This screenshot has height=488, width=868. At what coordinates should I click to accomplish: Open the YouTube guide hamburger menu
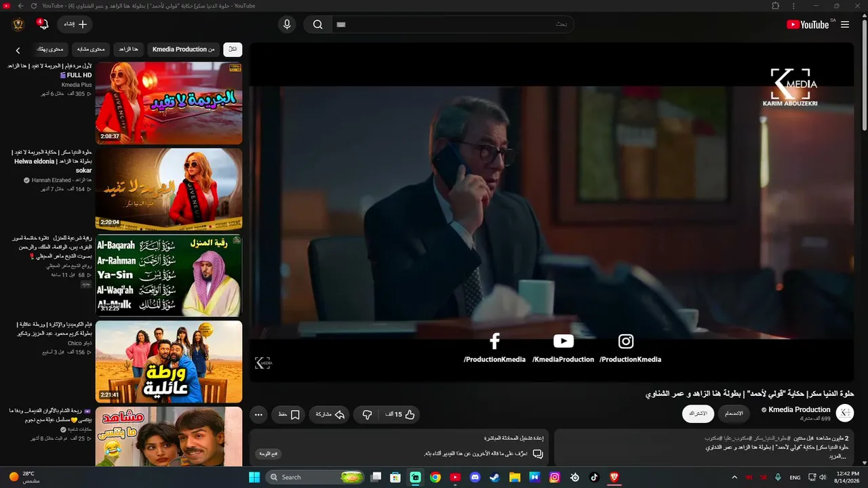pos(845,24)
